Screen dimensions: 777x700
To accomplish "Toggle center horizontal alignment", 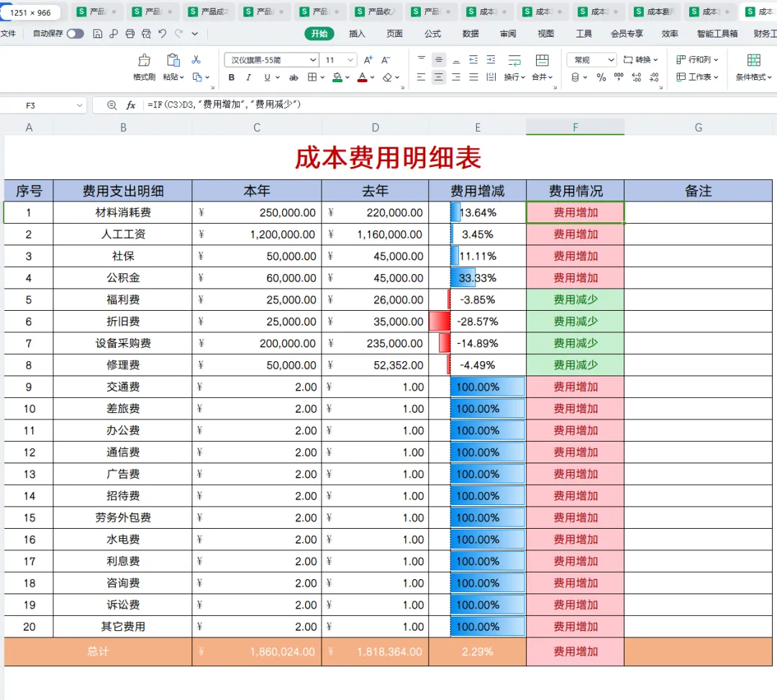I will 439,77.
